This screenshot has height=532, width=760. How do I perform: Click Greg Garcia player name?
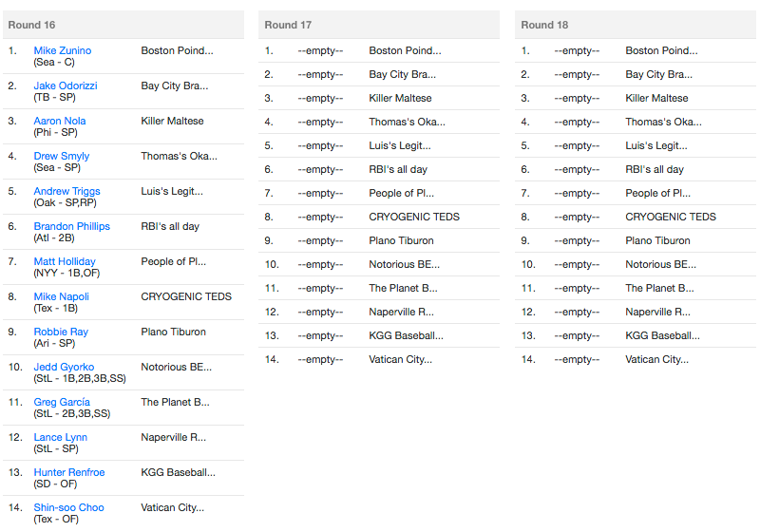[x=62, y=402]
